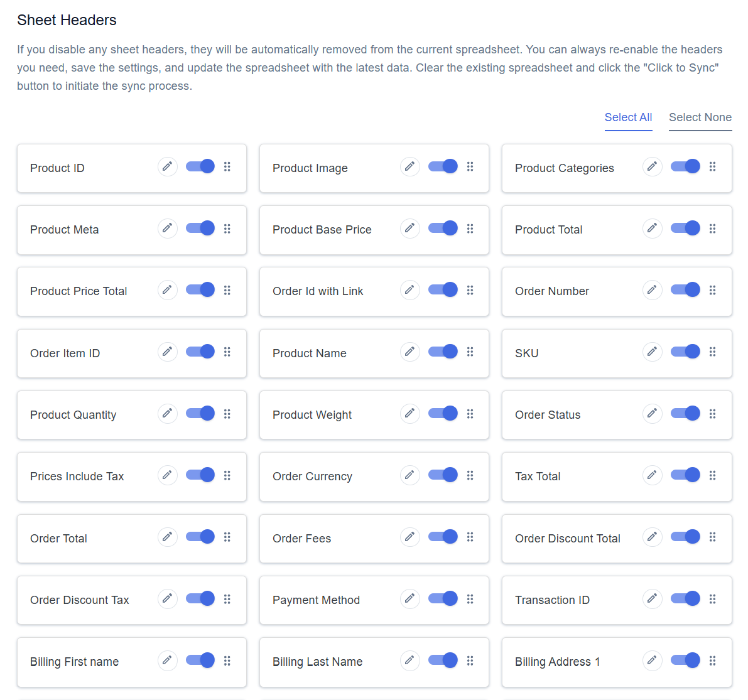Click the Select All link
The image size is (748, 700).
pyautogui.click(x=628, y=117)
